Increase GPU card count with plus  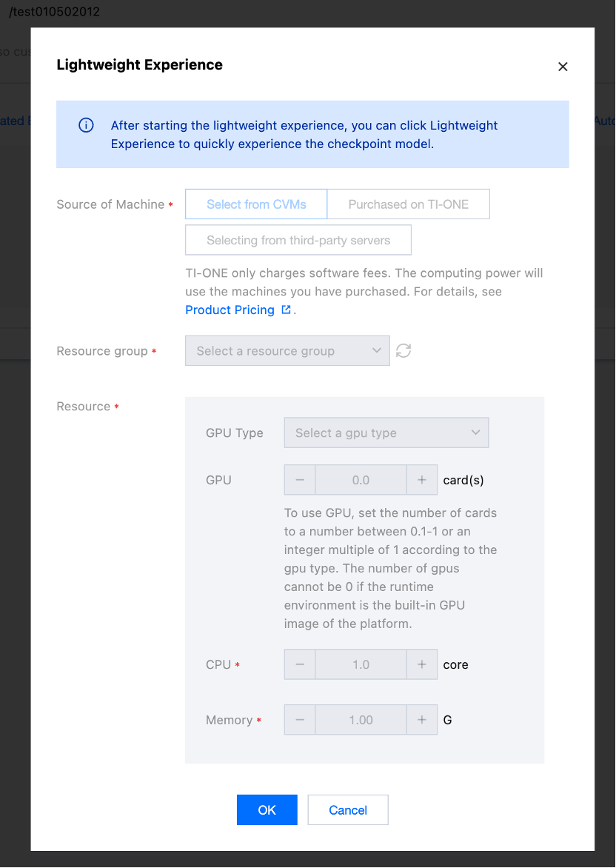point(422,480)
